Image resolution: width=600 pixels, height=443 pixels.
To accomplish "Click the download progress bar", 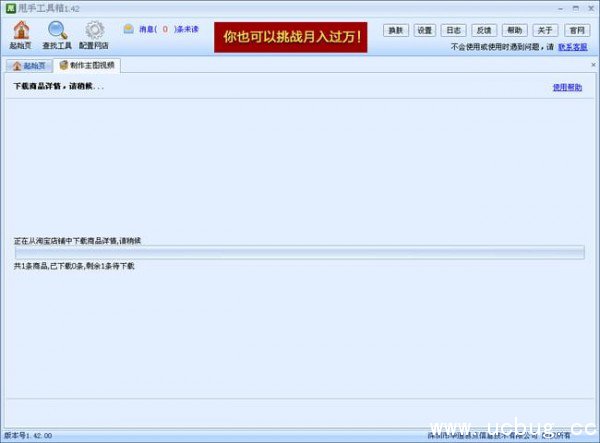I will coord(298,253).
